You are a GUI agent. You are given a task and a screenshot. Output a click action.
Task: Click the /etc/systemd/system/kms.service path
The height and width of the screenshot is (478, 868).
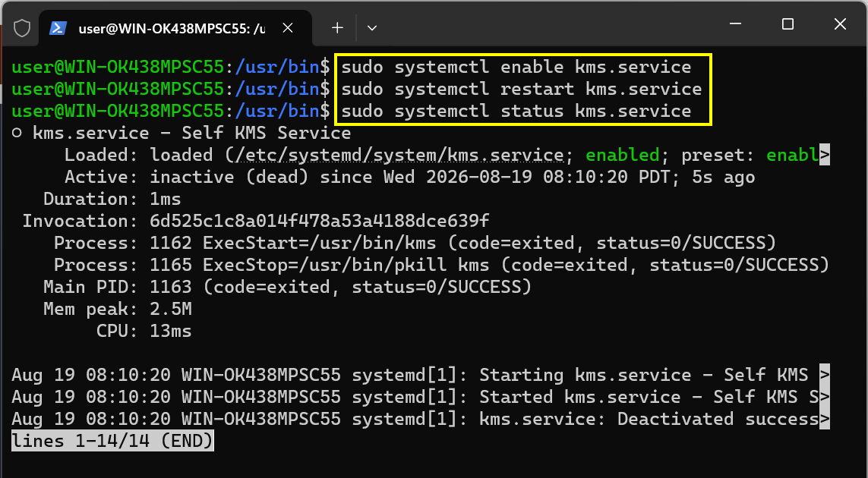tap(399, 156)
